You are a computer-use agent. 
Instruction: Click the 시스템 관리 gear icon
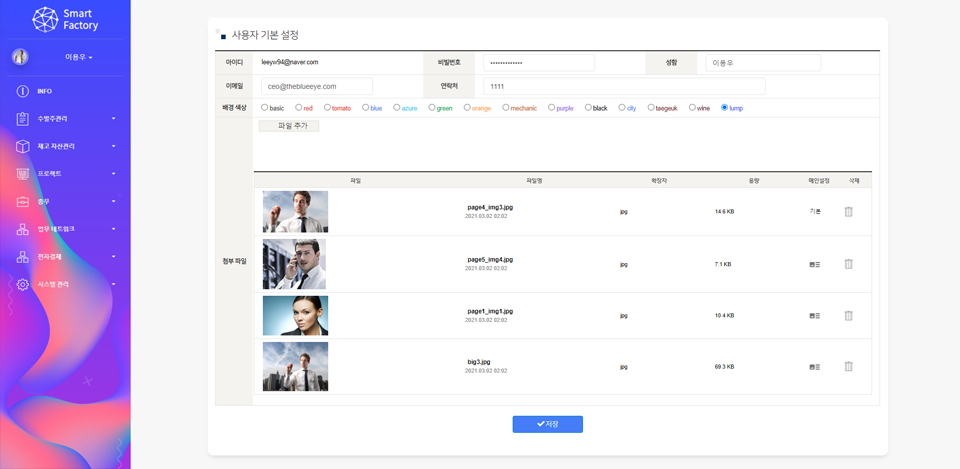[23, 285]
